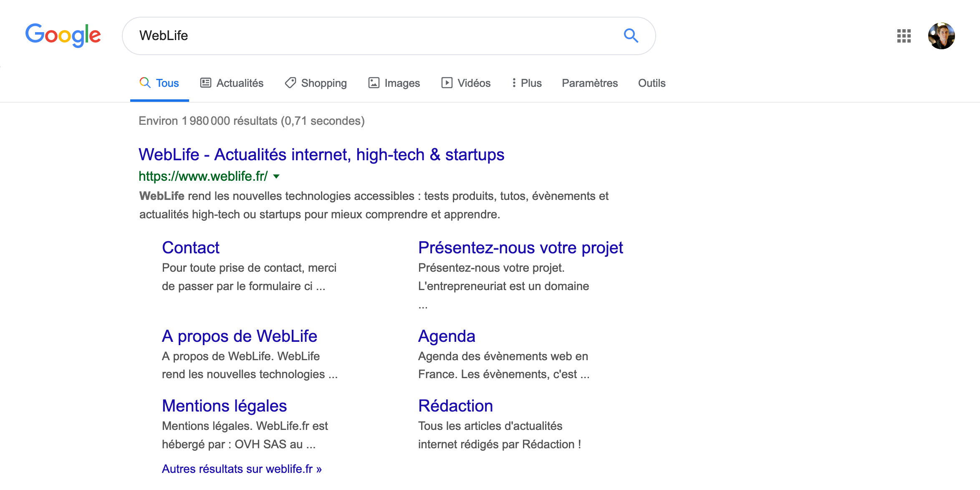Open Paramètres
Image resolution: width=980 pixels, height=490 pixels.
tap(590, 83)
